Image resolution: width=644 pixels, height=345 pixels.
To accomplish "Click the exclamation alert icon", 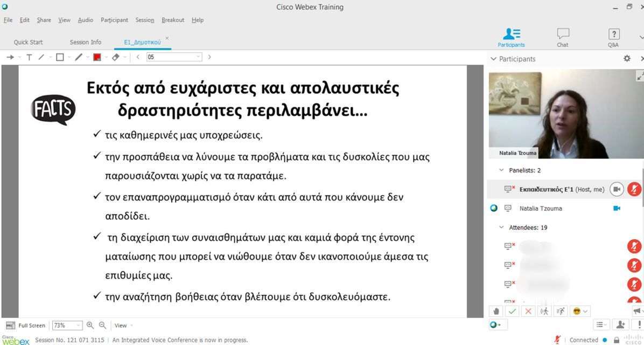I will (639, 325).
